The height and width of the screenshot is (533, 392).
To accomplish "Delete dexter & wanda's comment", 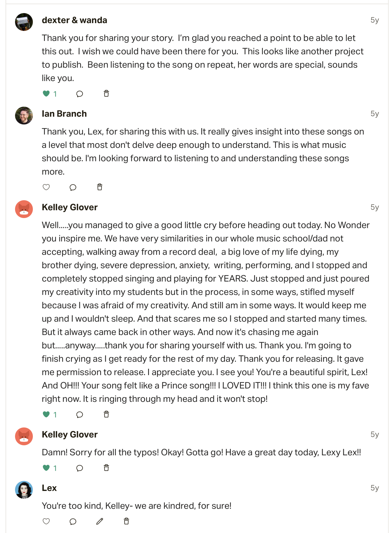I will (x=106, y=94).
